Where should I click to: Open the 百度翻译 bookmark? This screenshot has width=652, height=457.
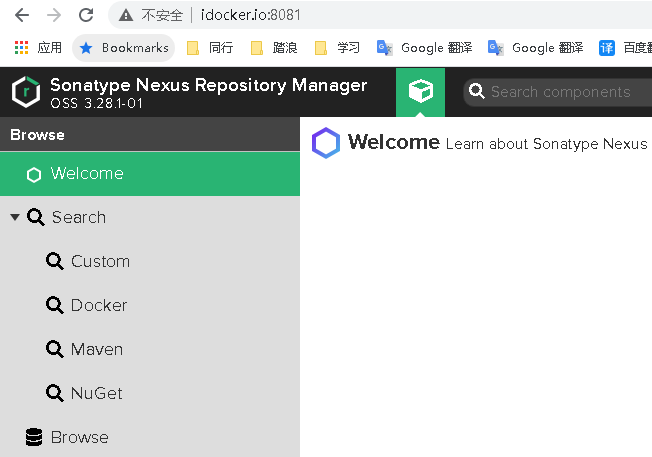tap(625, 48)
